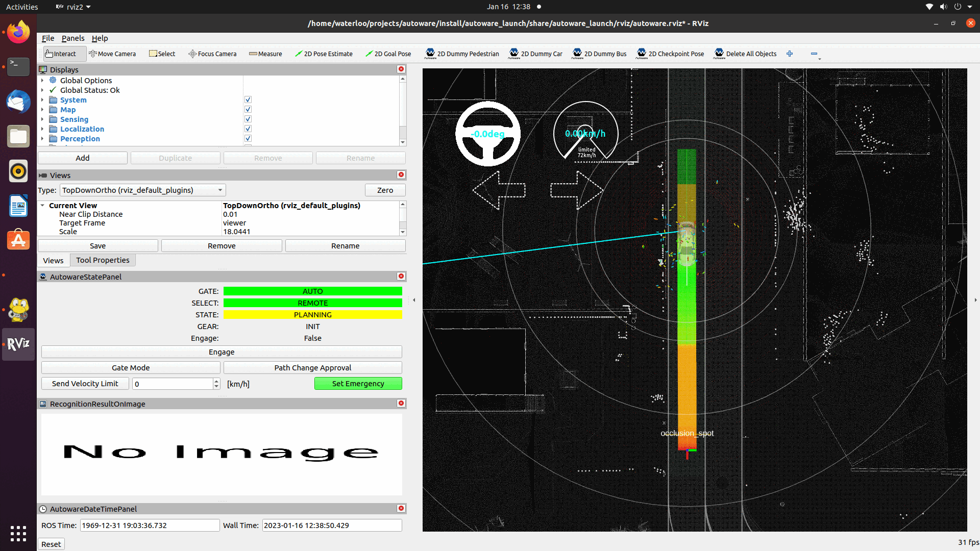This screenshot has width=980, height=551.
Task: Open the Panels menu
Action: 73,38
